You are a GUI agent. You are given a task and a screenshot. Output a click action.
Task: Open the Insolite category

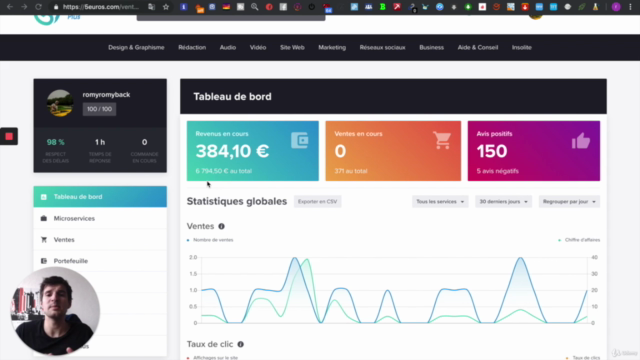522,47
